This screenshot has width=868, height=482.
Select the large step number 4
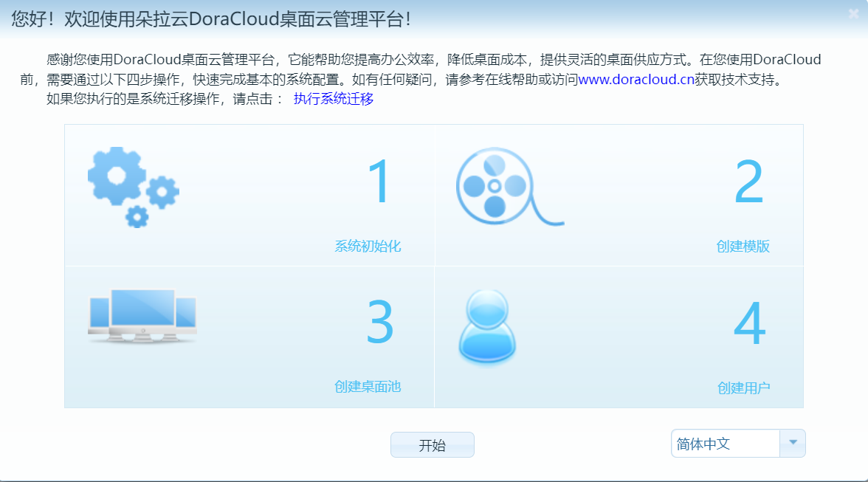[x=749, y=325]
